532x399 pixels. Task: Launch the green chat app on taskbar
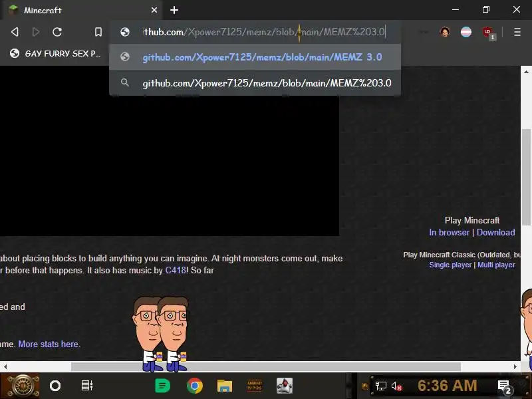tap(162, 386)
